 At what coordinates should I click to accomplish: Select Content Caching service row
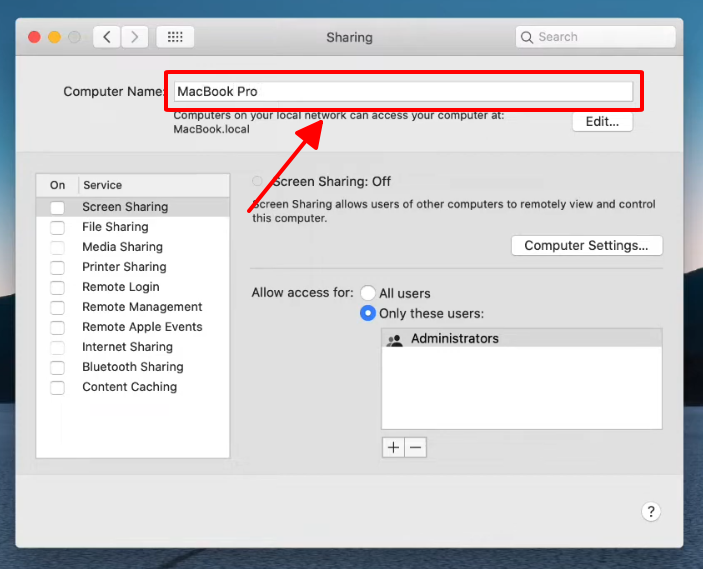click(x=133, y=387)
